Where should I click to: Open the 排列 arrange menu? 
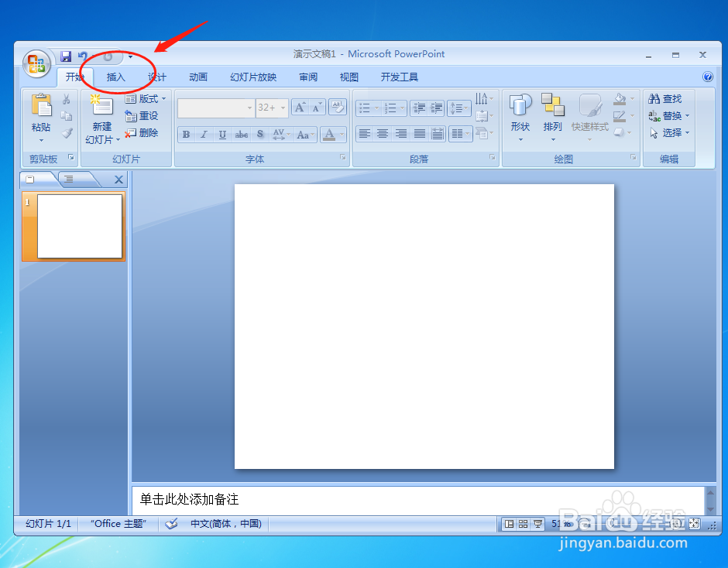tap(552, 118)
